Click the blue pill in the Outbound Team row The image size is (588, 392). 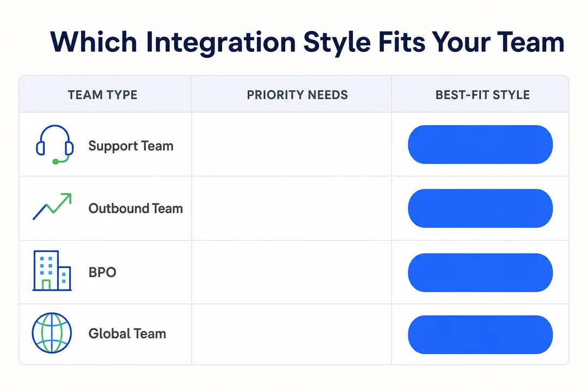tap(480, 208)
